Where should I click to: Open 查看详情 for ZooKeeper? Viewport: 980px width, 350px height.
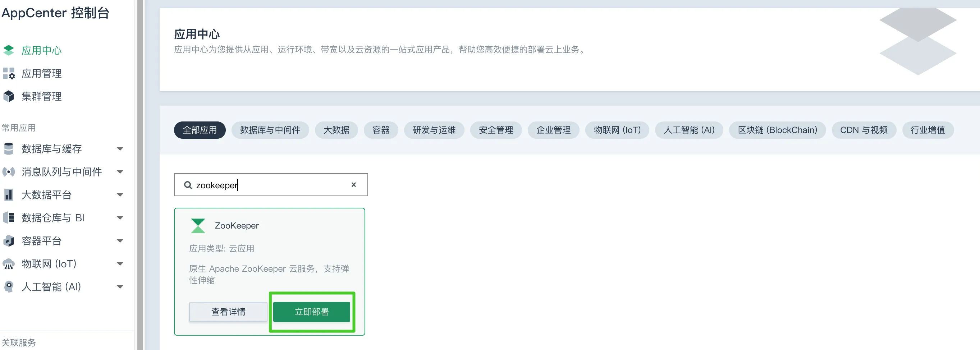[228, 312]
